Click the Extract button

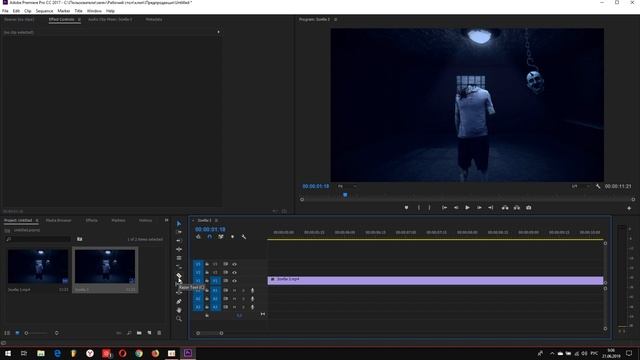click(x=517, y=208)
